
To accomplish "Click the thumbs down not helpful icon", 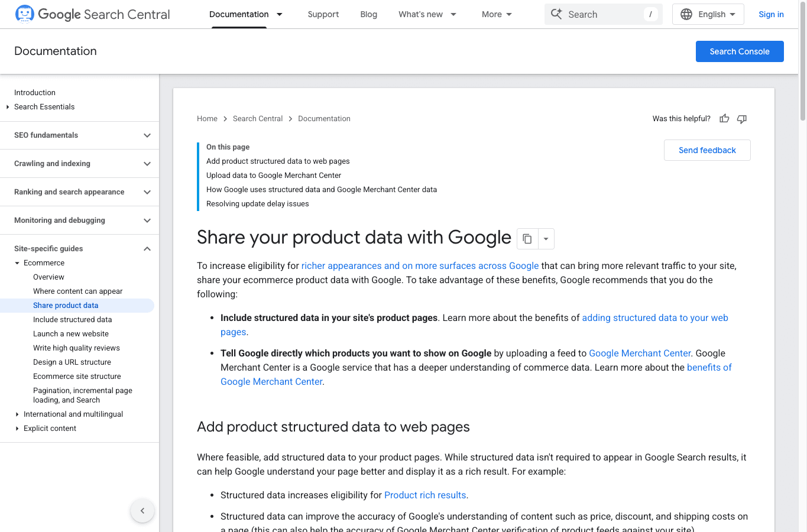I will pos(742,119).
